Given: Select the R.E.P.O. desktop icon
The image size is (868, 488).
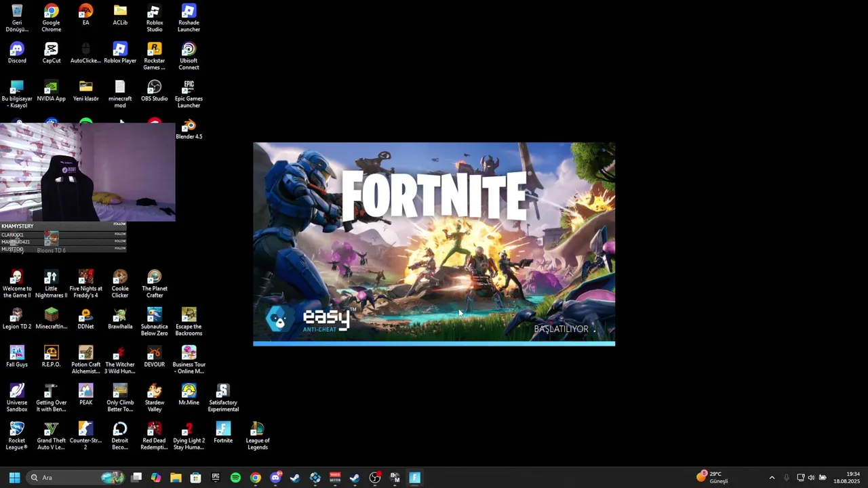Looking at the screenshot, I should click(x=52, y=357).
